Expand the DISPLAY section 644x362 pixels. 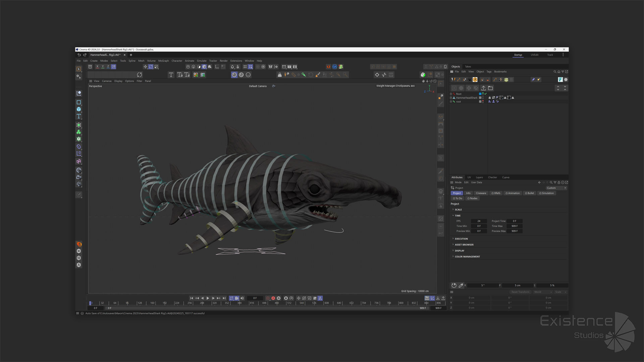(x=453, y=251)
